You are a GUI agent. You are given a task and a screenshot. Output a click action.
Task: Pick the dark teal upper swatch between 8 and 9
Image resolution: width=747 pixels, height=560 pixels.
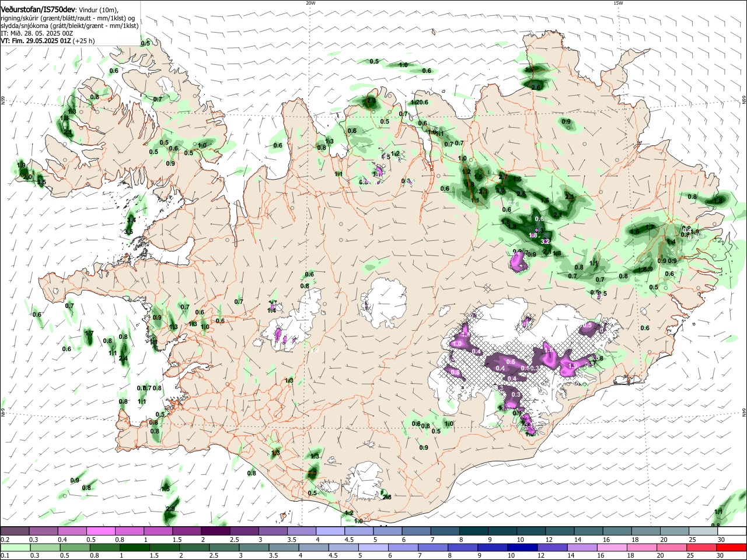pyautogui.click(x=473, y=531)
